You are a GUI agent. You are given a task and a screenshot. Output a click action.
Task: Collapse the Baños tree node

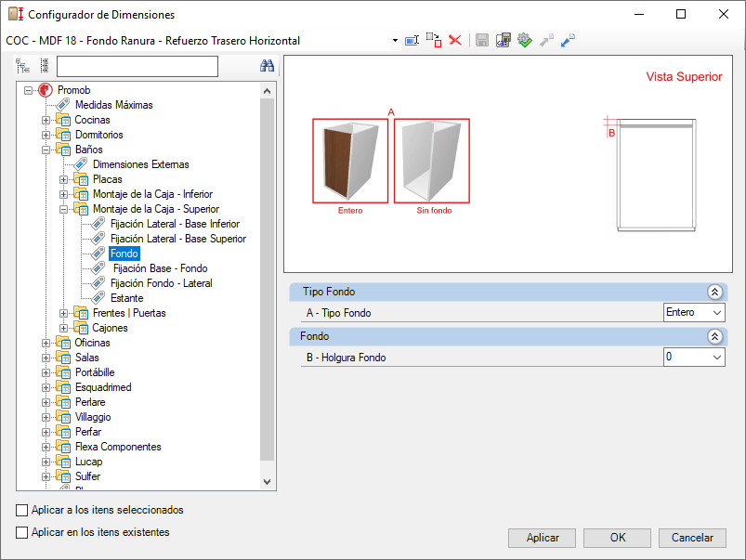click(x=46, y=150)
